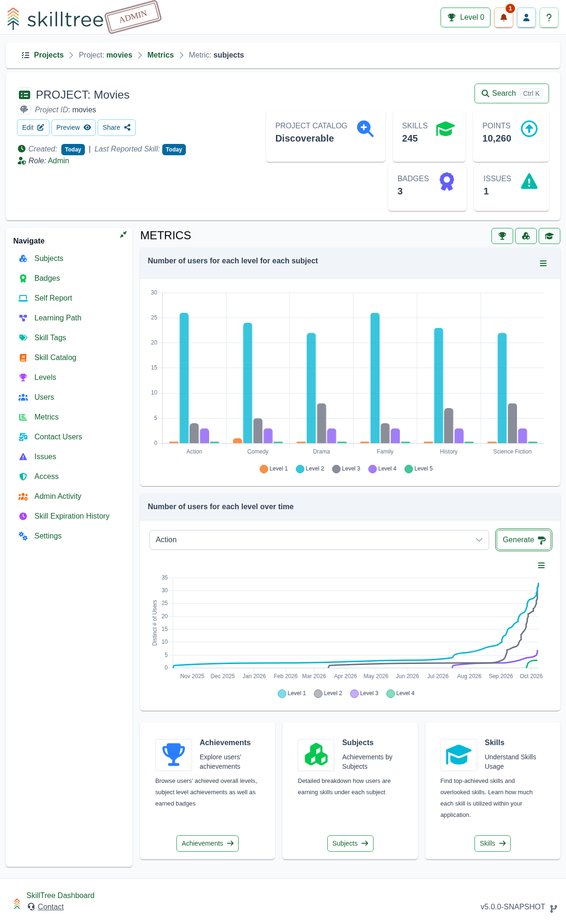Click the Points up-arrow icon

(529, 128)
